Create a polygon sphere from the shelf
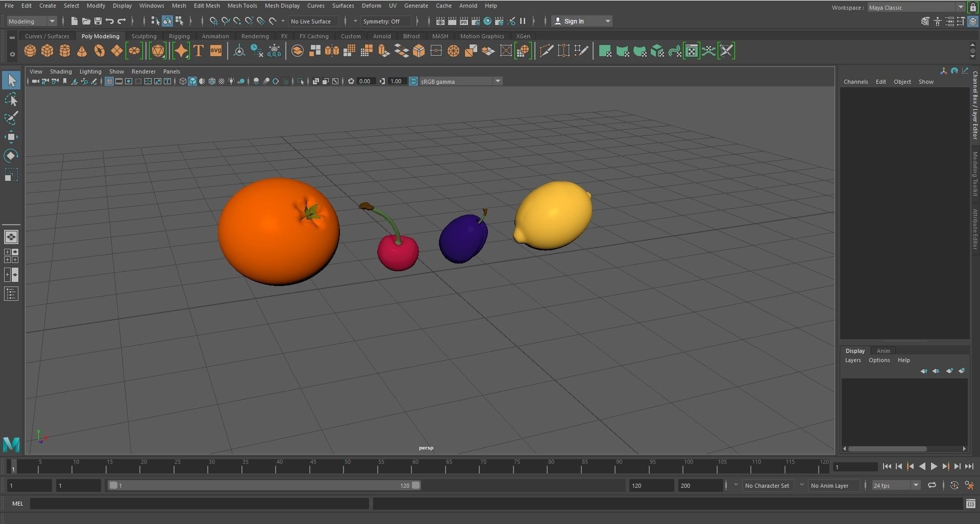 30,51
